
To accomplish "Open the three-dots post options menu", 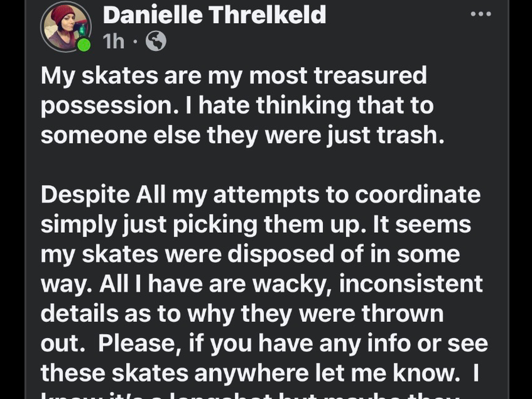I will point(481,14).
